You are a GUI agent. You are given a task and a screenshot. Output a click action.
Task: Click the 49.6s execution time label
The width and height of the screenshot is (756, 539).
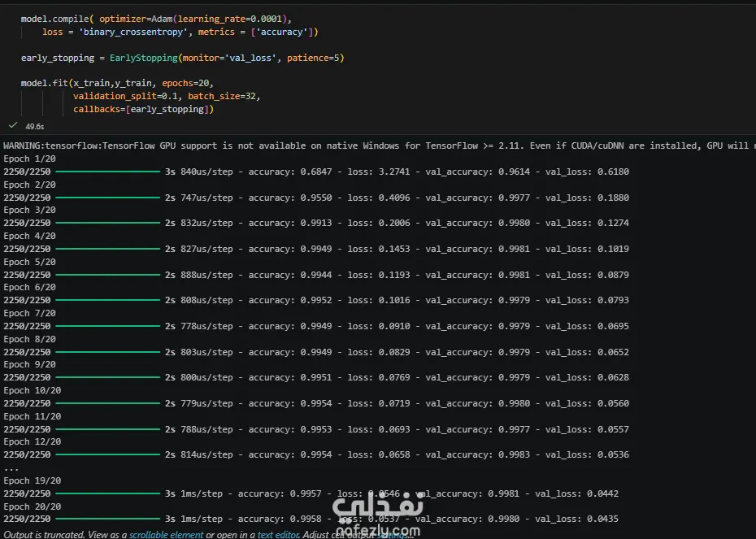35,126
